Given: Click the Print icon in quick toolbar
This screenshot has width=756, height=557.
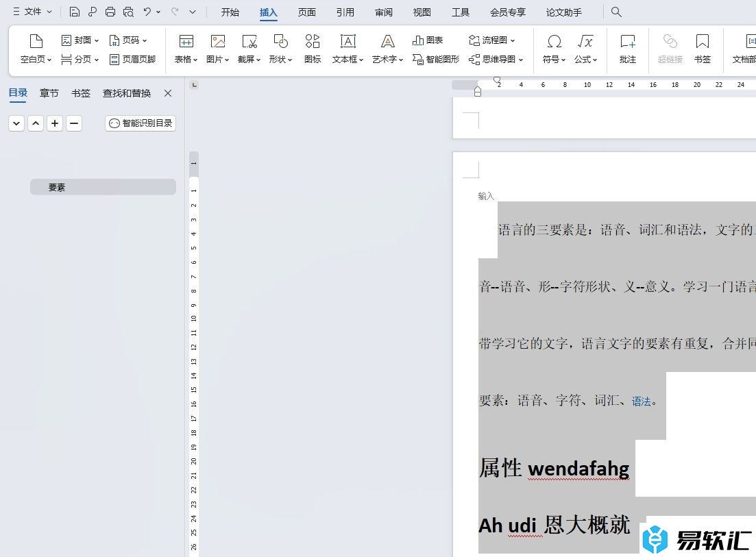Looking at the screenshot, I should [110, 12].
